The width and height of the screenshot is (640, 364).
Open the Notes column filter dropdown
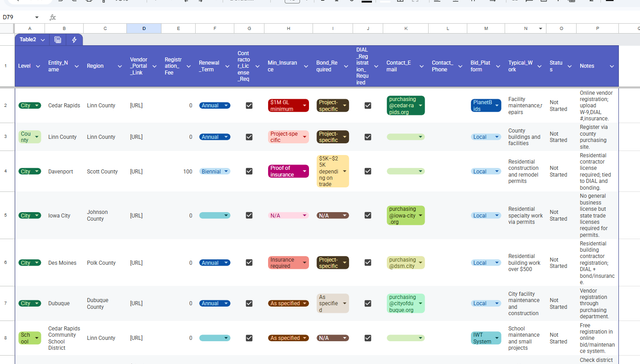[x=612, y=66]
